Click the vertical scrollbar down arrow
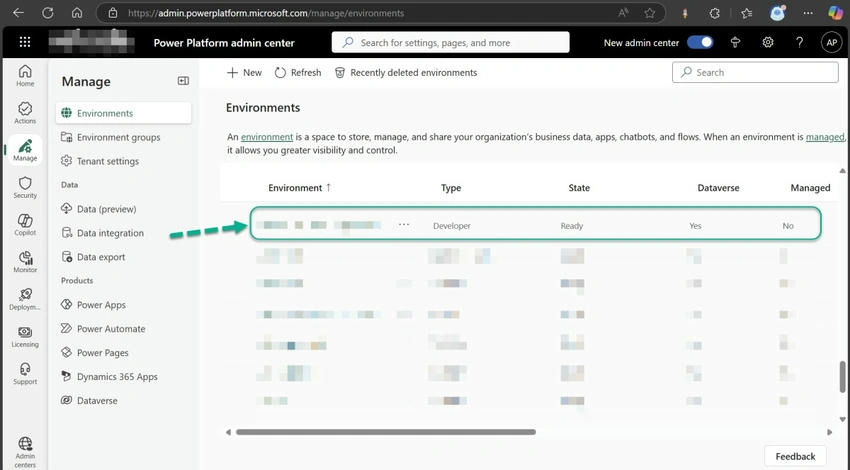Screen dimensions: 850x470 (x=842, y=419)
